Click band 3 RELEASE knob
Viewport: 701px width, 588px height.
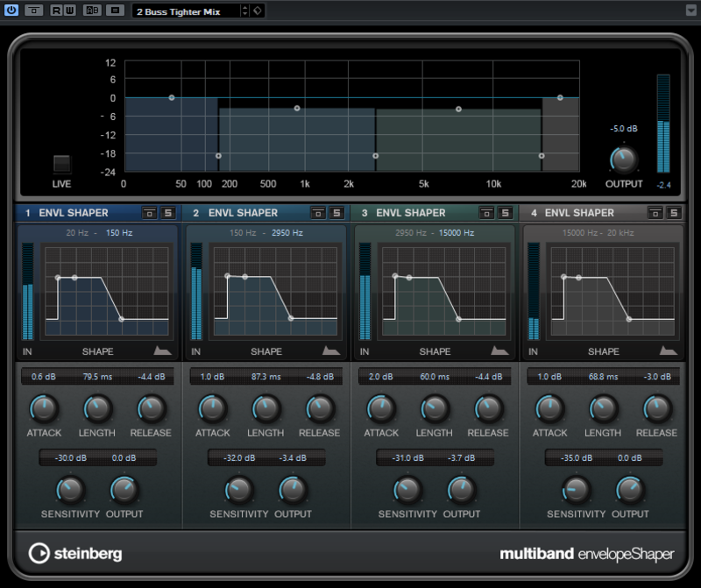pos(488,408)
